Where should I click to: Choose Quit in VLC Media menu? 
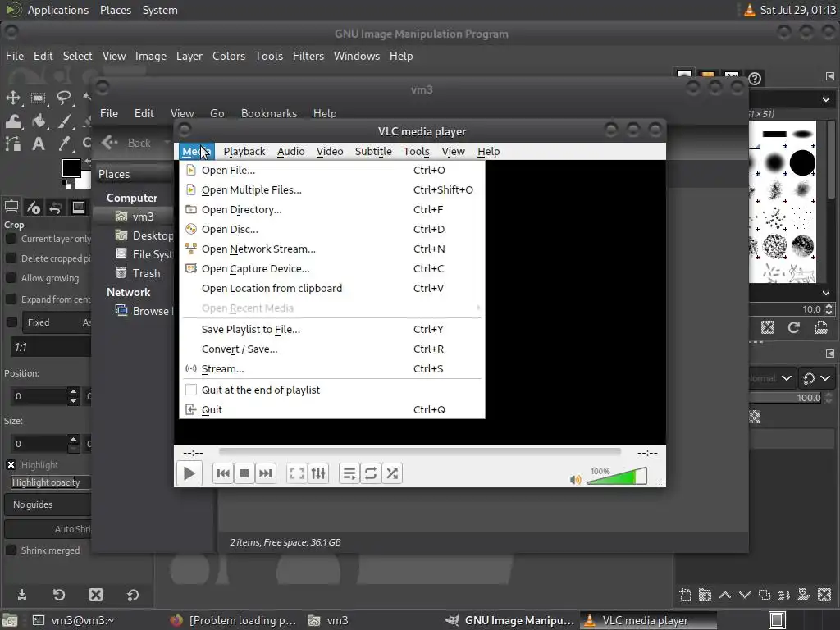click(x=331, y=410)
